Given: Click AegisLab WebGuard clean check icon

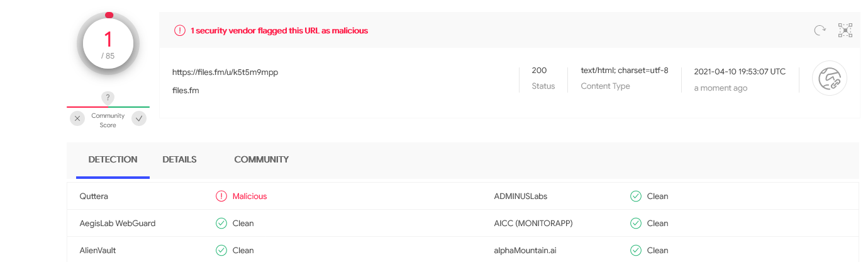Looking at the screenshot, I should (221, 223).
